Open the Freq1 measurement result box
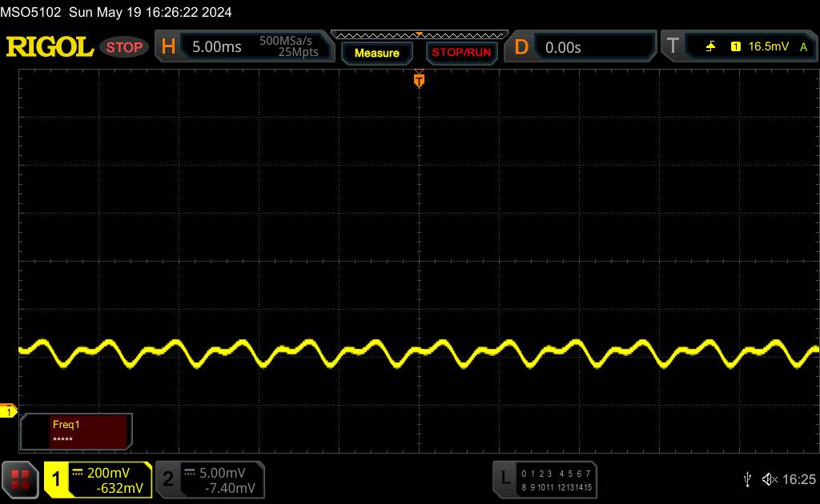This screenshot has width=820, height=504. pyautogui.click(x=76, y=431)
